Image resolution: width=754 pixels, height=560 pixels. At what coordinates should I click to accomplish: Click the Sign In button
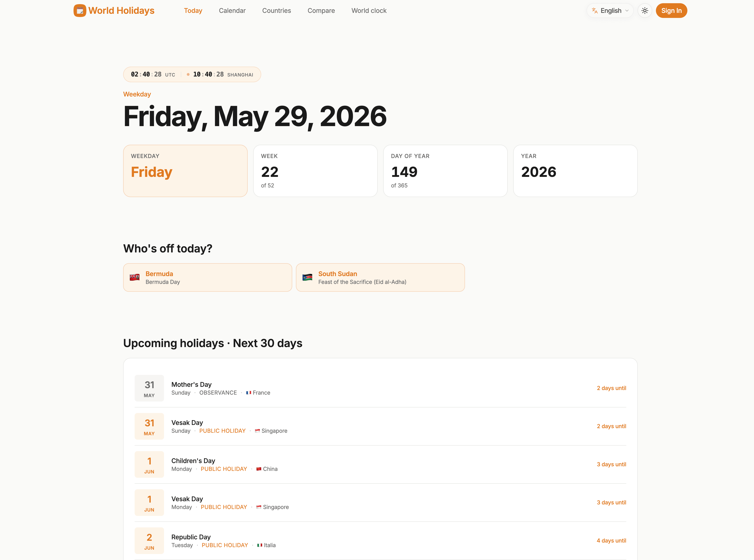tap(671, 11)
